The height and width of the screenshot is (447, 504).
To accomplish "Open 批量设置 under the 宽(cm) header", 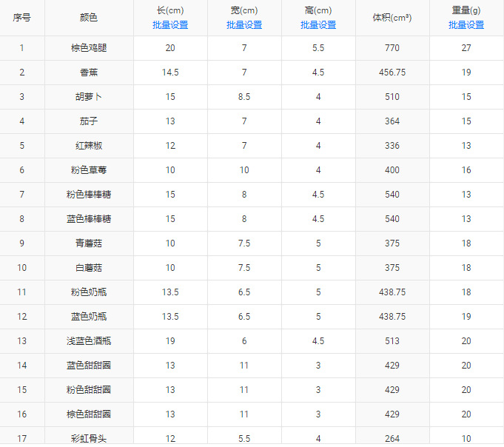I will (244, 24).
